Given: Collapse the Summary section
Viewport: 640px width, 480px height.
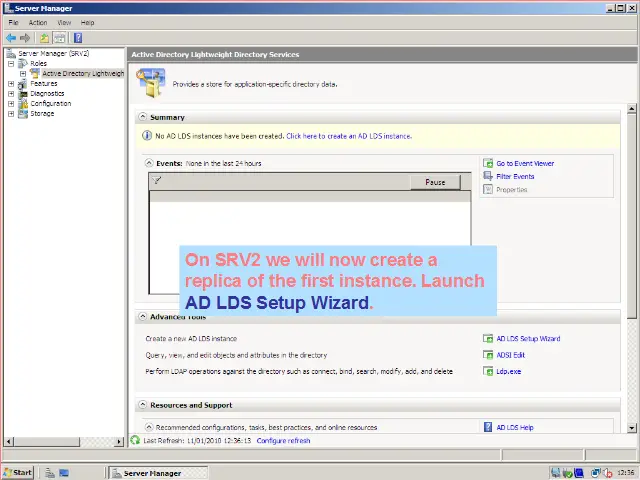Looking at the screenshot, I should [x=142, y=117].
